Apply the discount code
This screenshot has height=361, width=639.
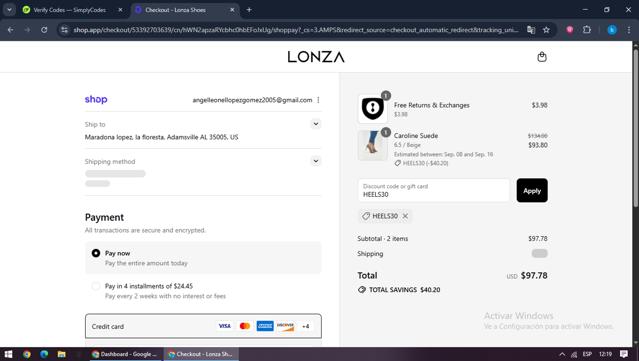(532, 190)
